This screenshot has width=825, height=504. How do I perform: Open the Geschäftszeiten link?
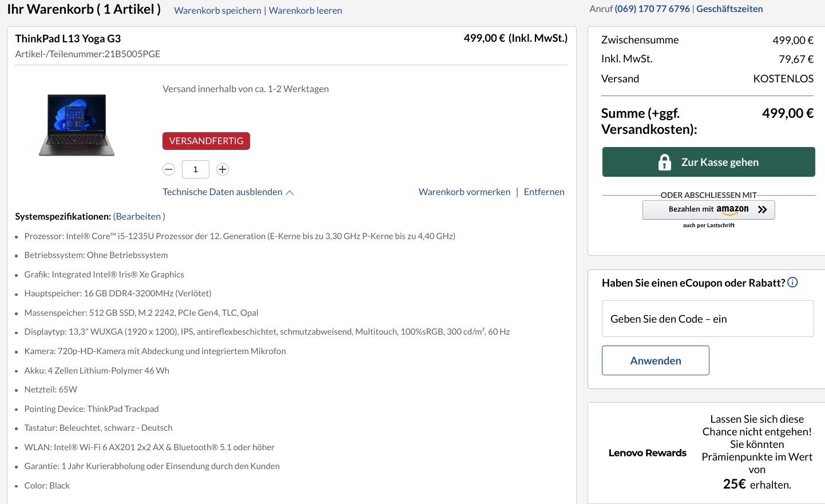click(729, 9)
